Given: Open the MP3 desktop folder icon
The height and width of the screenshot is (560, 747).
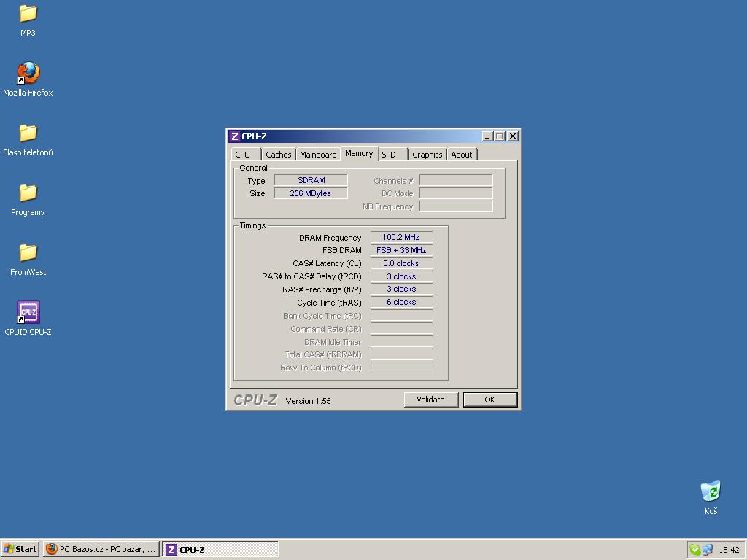Looking at the screenshot, I should (x=28, y=13).
